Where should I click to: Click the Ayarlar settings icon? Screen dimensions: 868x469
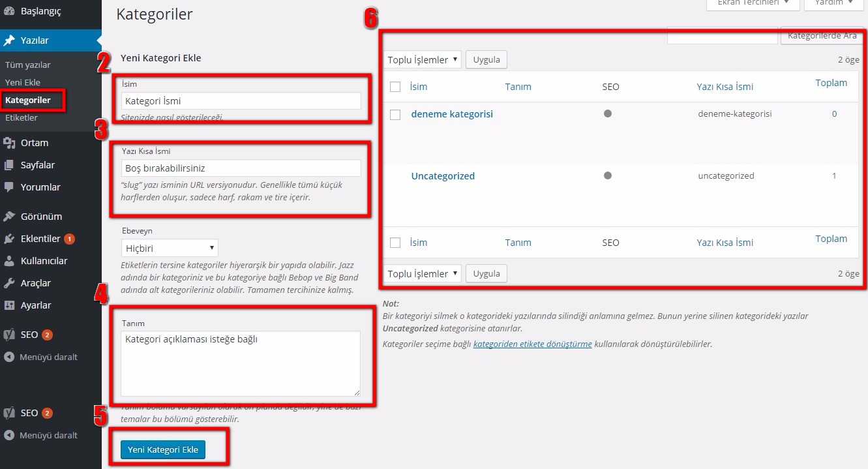click(9, 305)
